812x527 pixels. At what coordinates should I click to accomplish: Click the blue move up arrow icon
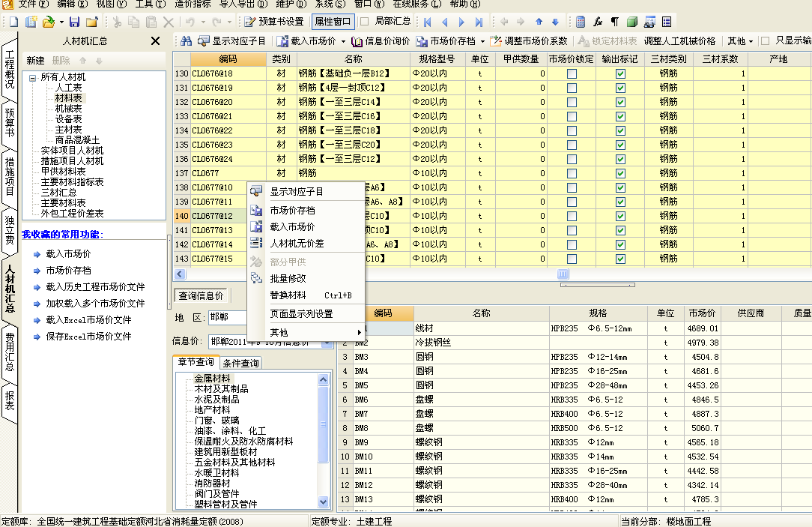coord(539,22)
